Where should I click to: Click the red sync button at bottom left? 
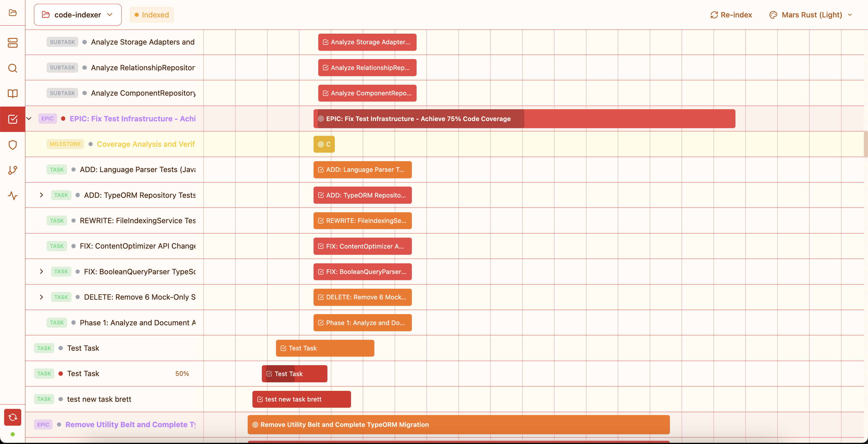[12, 417]
